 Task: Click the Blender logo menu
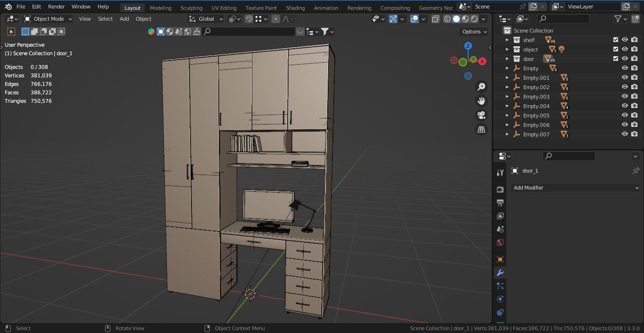[8, 7]
